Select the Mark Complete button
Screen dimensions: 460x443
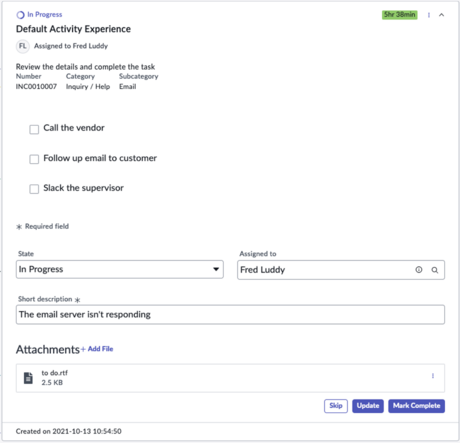pyautogui.click(x=416, y=406)
